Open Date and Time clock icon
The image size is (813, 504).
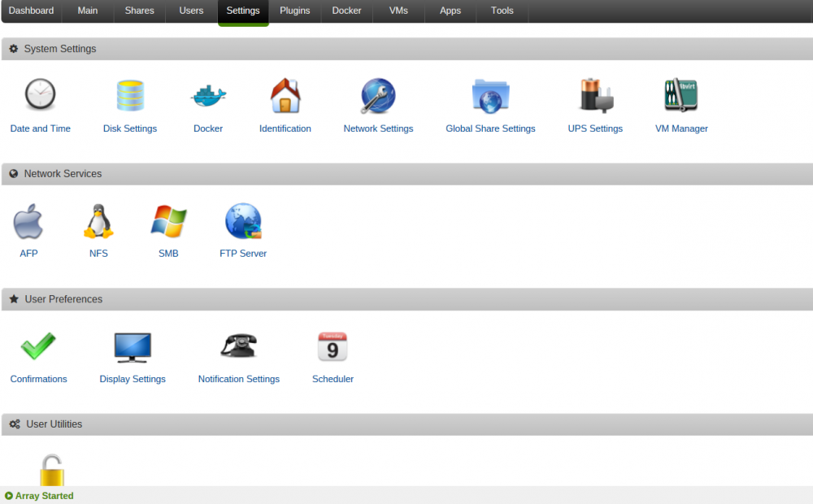(x=40, y=95)
